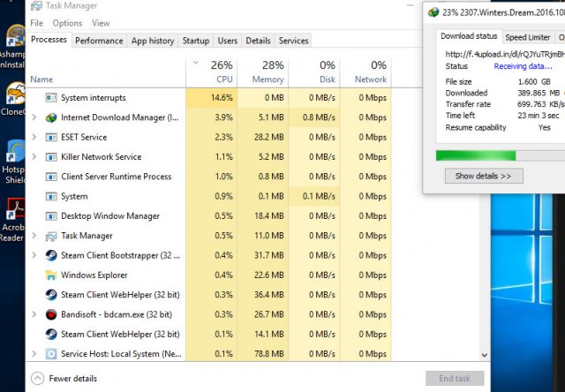This screenshot has height=392, width=565.
Task: Open the Options menu
Action: pos(67,23)
